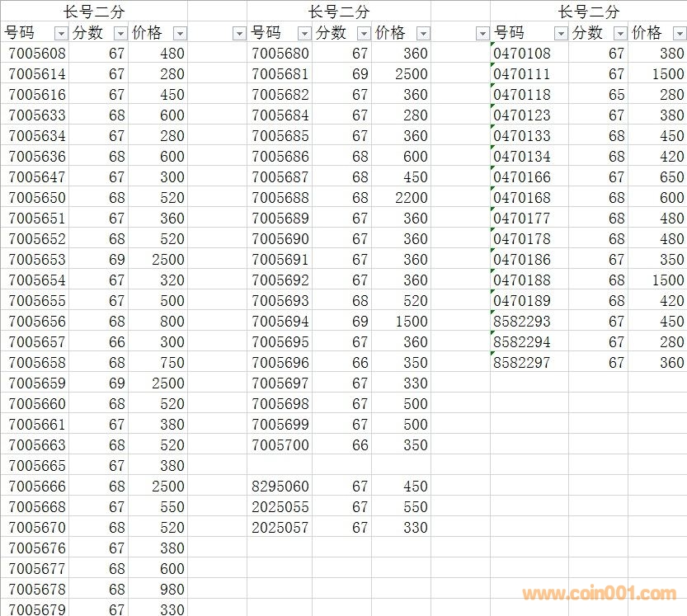Select the 0470111 number cell
The image size is (687, 616).
click(x=522, y=74)
